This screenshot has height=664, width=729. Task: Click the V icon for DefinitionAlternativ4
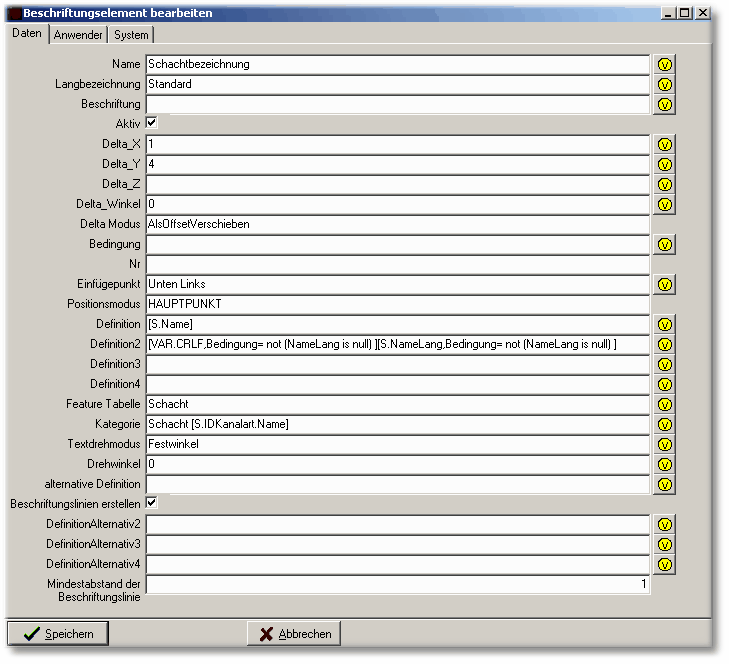tap(665, 564)
